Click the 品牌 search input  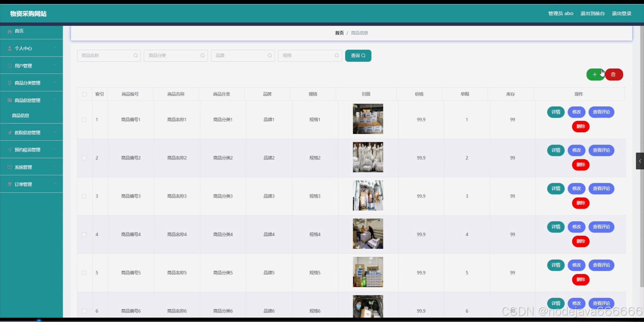pyautogui.click(x=243, y=56)
